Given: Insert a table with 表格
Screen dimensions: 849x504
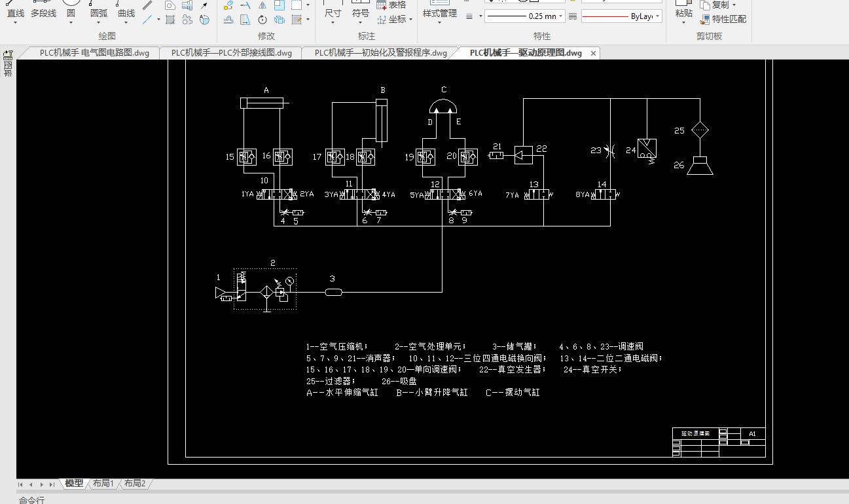Looking at the screenshot, I should 391,5.
